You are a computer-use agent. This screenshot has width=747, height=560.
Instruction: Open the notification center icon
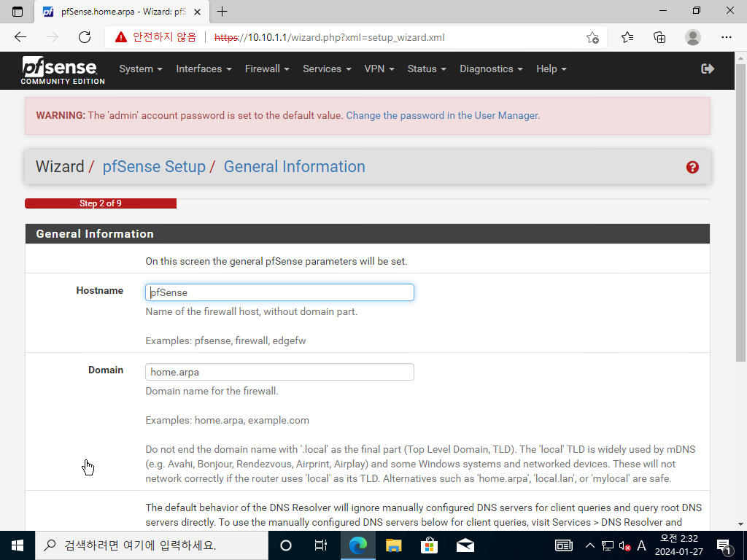click(724, 546)
